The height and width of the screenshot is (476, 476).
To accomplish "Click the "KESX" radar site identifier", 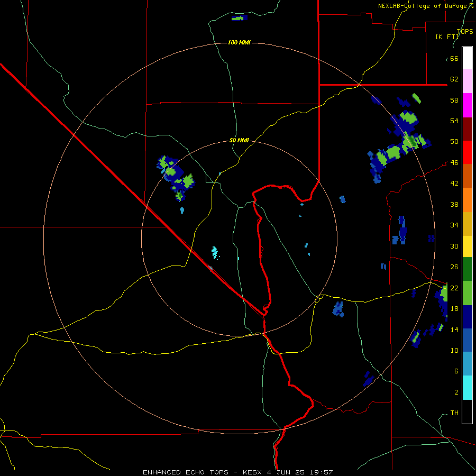I will [x=253, y=472].
